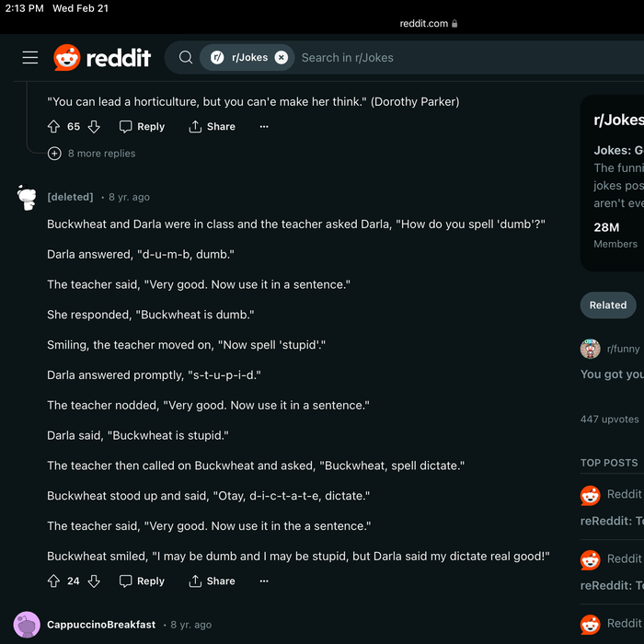Viewport: 644px width, 644px height.
Task: Upvote the Dorothy Parker quote comment
Action: click(x=53, y=127)
